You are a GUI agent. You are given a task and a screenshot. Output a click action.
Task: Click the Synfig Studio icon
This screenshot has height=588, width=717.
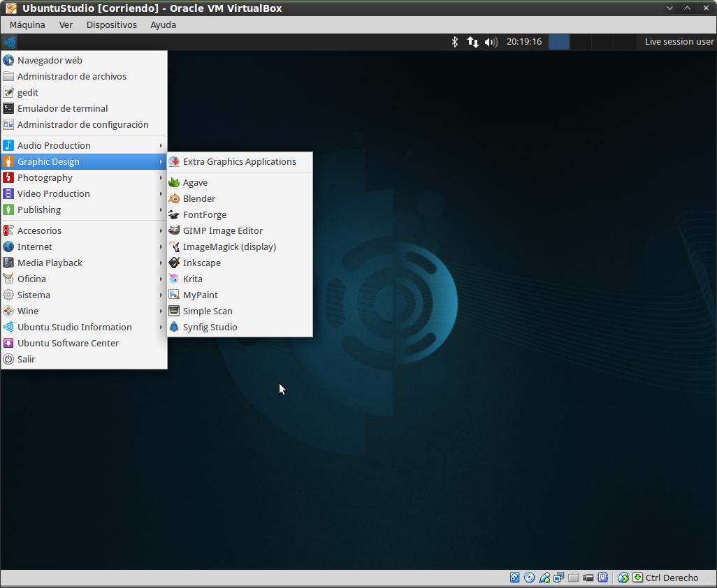point(174,327)
